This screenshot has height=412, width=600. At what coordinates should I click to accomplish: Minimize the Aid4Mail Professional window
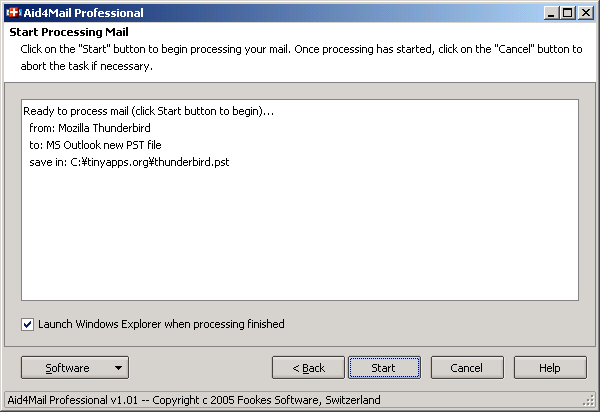[551, 13]
